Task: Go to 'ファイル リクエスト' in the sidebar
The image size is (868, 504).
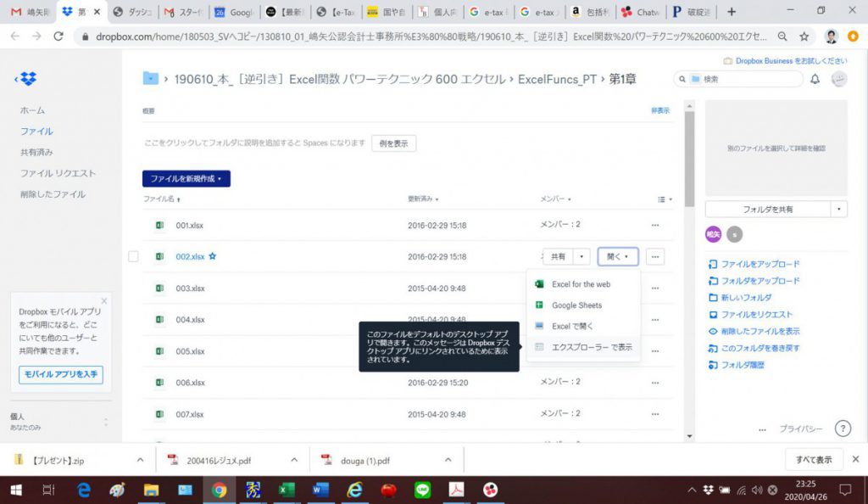Action: point(58,173)
